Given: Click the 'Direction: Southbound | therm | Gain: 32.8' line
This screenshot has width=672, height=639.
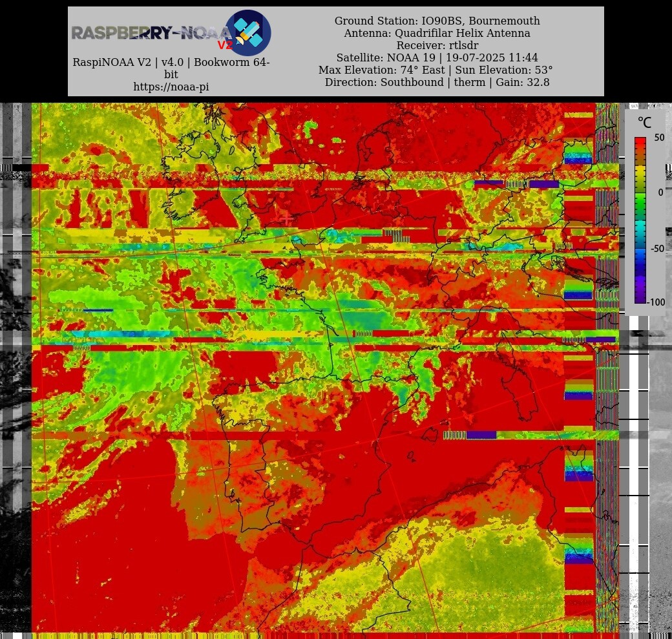Looking at the screenshot, I should (x=437, y=82).
